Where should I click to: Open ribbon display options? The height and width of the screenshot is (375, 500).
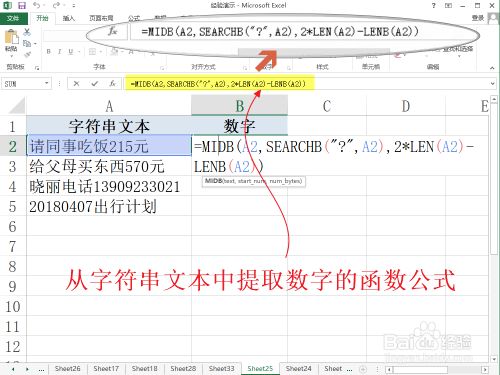tap(449, 5)
